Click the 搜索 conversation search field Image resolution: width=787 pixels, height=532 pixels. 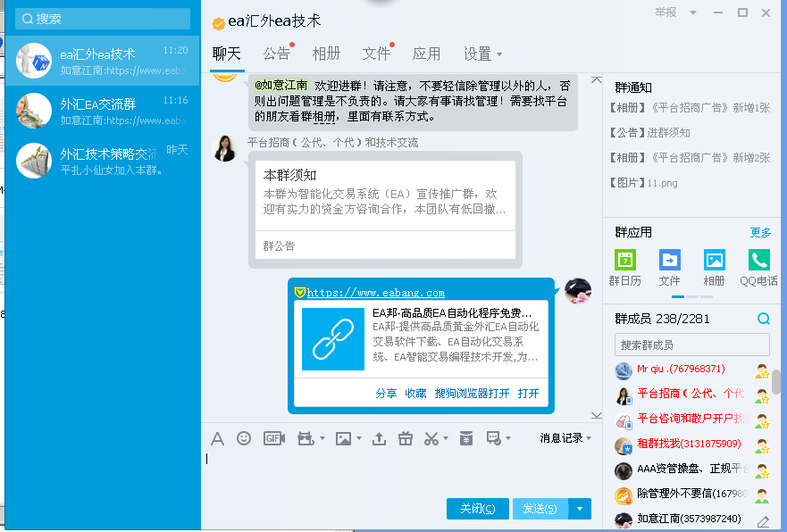click(x=103, y=19)
